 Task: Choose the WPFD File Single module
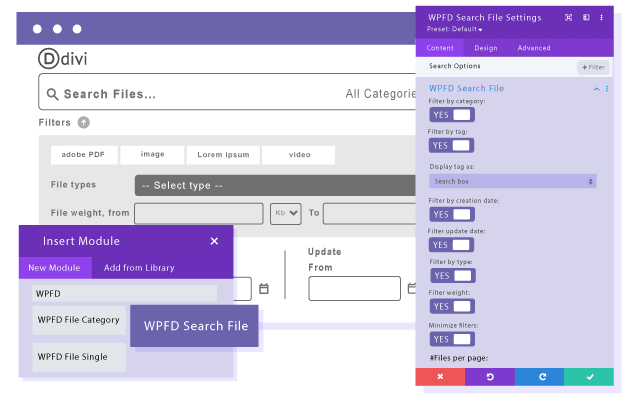tap(79, 357)
